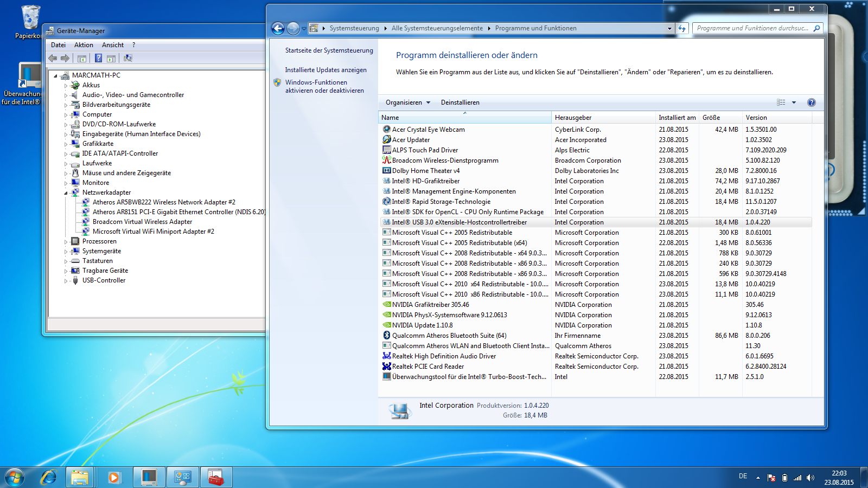Viewport: 868px width, 488px height.
Task: Open the address bar history dropdown
Action: pyautogui.click(x=669, y=28)
